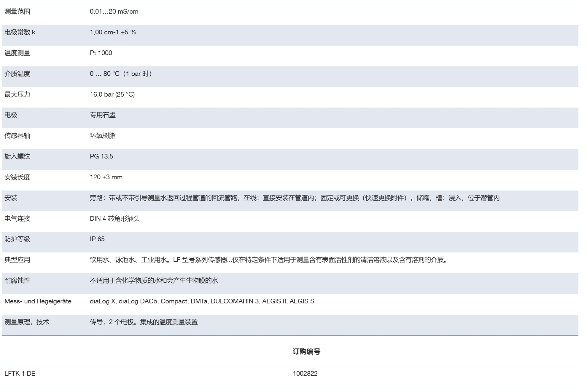
Task: Click the 专用石墨 value
Action: [x=103, y=115]
